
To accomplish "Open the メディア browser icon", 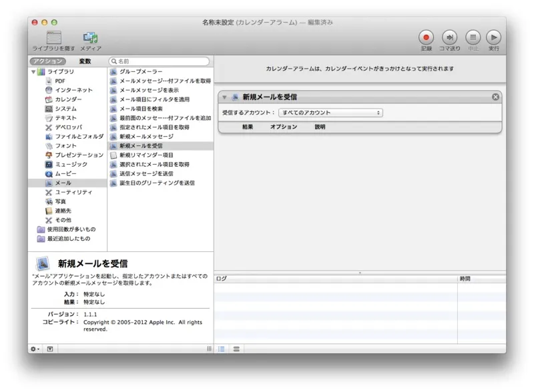I will tap(91, 37).
